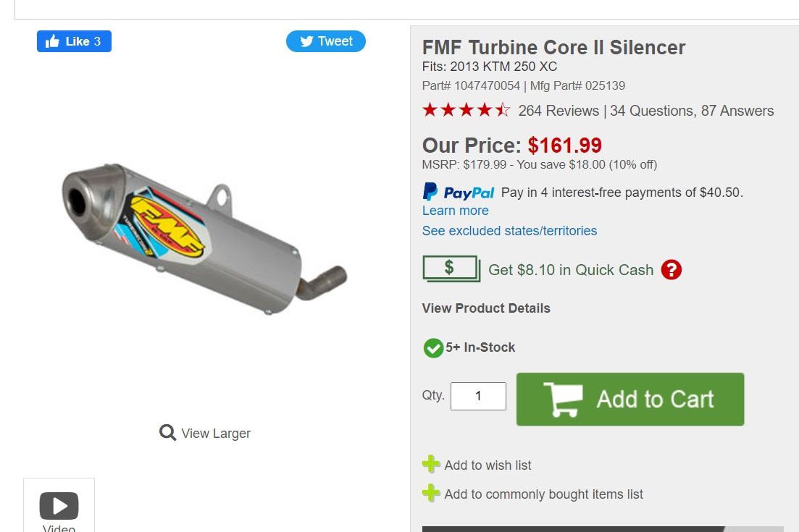Play the product video thumbnail

(59, 506)
